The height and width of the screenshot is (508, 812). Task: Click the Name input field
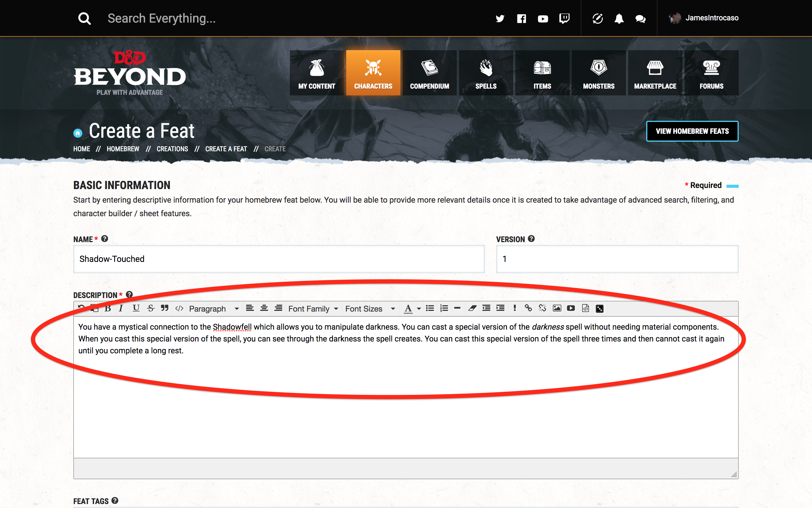[279, 259]
